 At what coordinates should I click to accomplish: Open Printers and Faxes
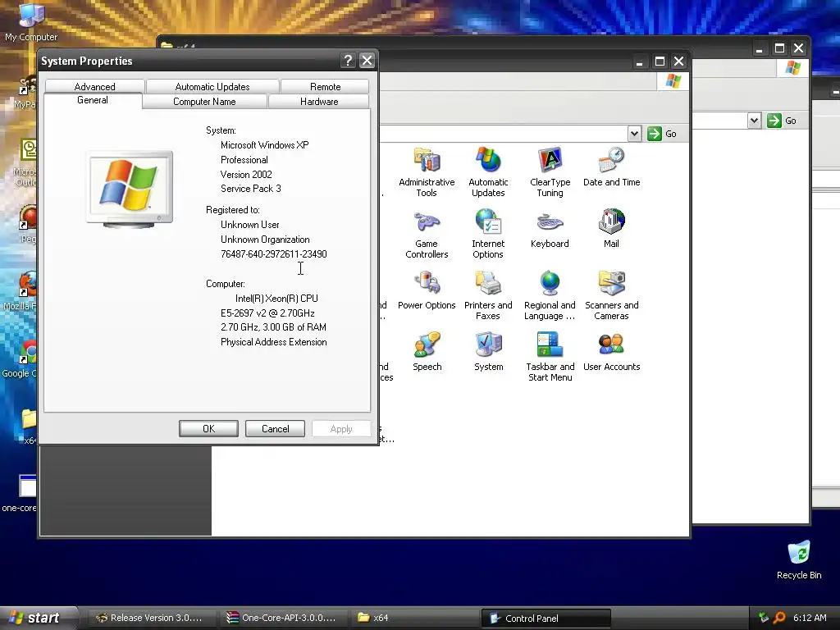(488, 295)
